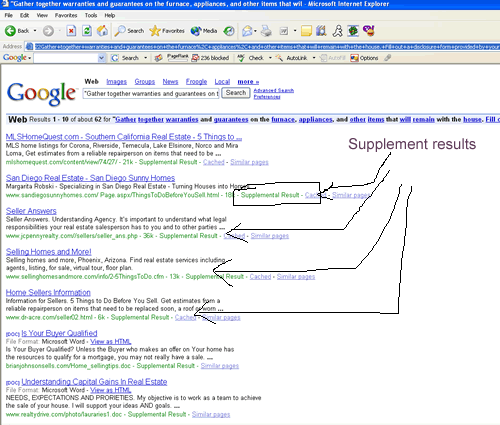This screenshot has width=500, height=425.
Task: Expand the Mail button dropdown arrow
Action: click(255, 31)
